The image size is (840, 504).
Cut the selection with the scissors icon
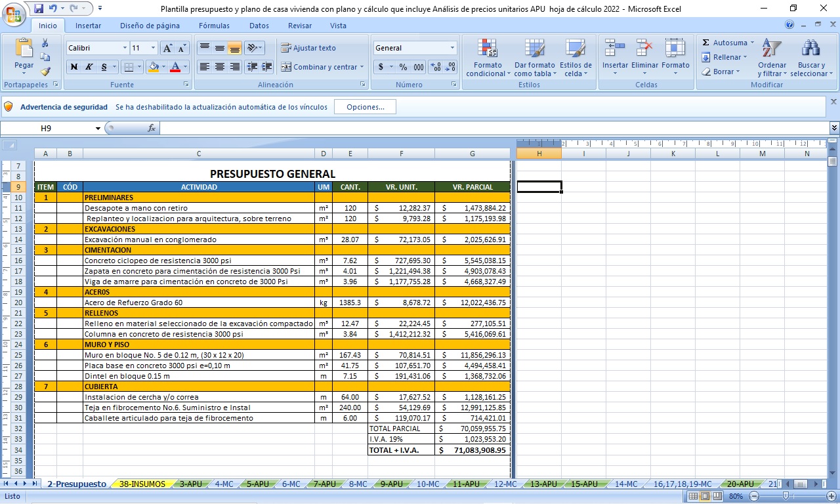click(x=45, y=43)
